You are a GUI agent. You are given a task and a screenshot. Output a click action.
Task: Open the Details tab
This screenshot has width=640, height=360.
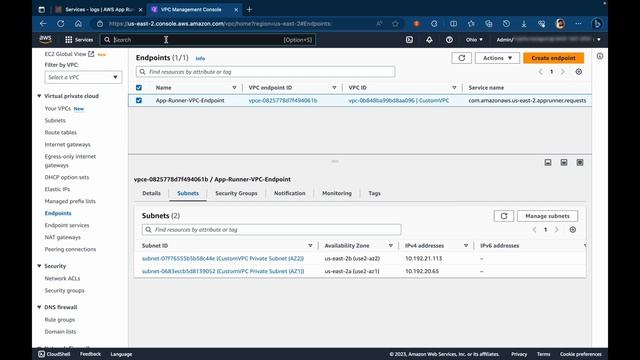click(x=151, y=193)
